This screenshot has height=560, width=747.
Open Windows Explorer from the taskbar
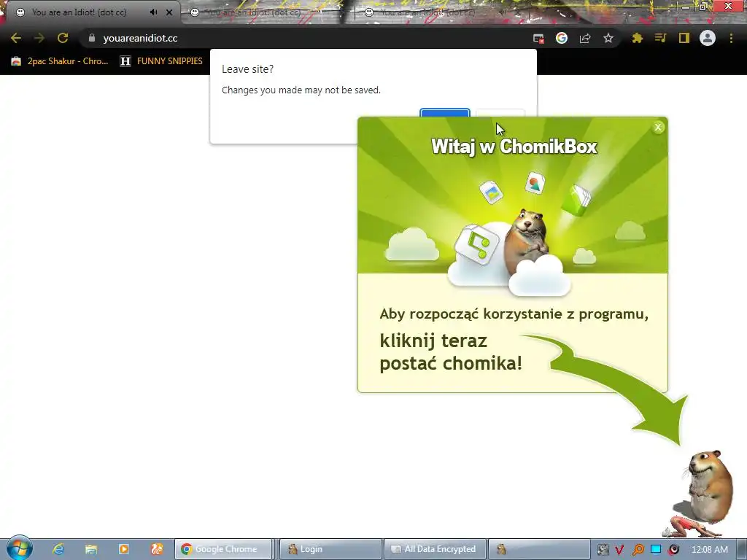(x=91, y=549)
